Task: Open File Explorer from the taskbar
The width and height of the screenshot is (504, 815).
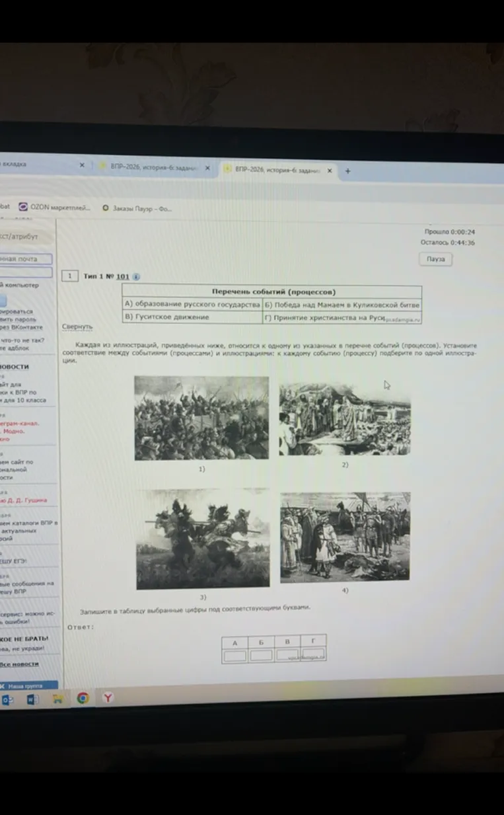Action: 57,698
